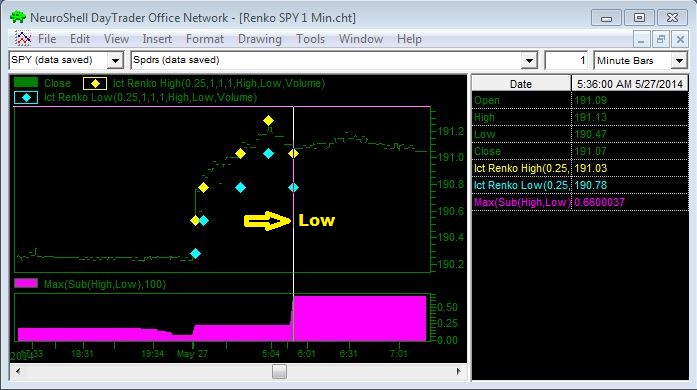The width and height of the screenshot is (697, 390).
Task: Click the horizontal scrollbar right arrow
Action: click(x=459, y=371)
